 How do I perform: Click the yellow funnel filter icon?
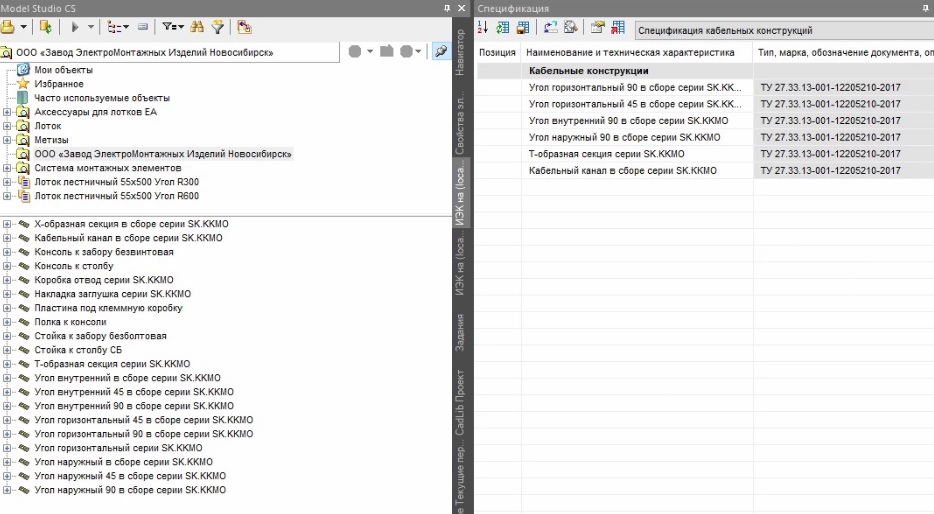(217, 27)
